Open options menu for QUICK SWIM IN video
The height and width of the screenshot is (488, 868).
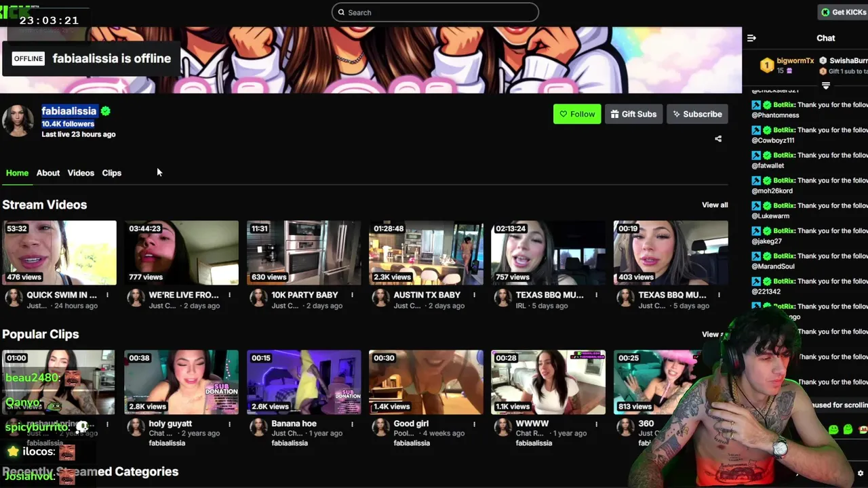pyautogui.click(x=107, y=295)
